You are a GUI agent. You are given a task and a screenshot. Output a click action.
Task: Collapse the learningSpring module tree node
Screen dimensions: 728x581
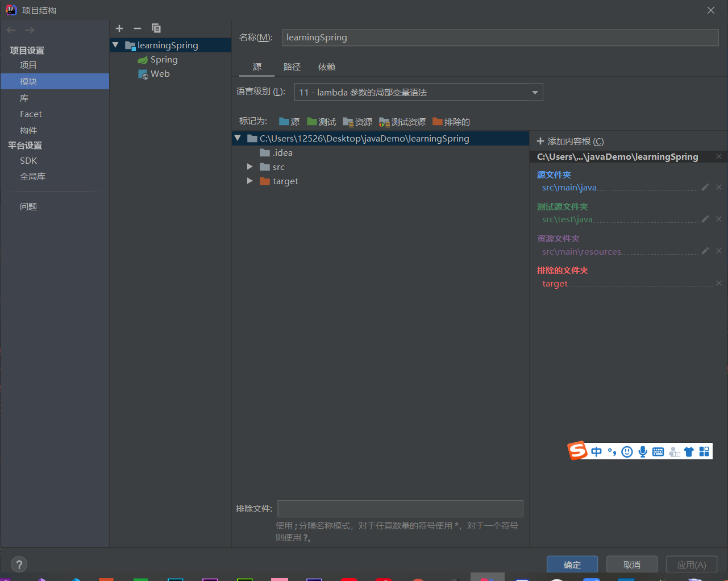(x=115, y=45)
